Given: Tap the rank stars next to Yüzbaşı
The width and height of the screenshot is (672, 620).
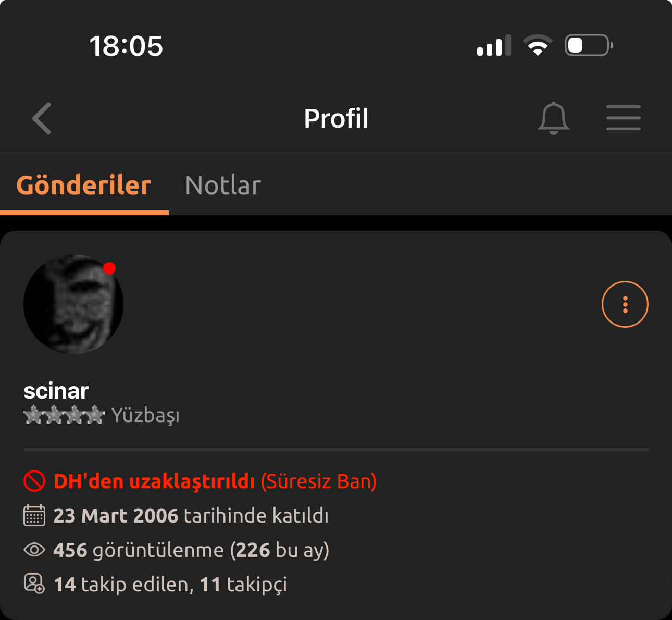Looking at the screenshot, I should (64, 415).
